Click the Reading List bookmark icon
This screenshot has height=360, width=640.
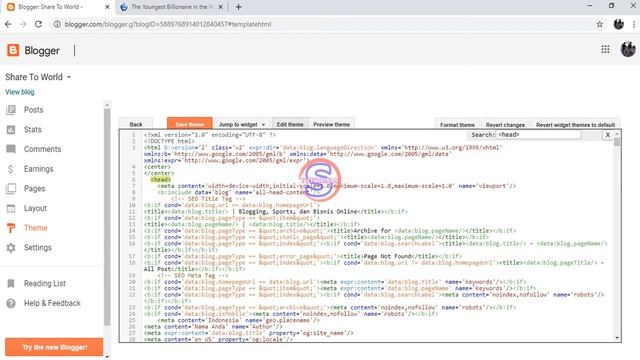click(x=11, y=284)
